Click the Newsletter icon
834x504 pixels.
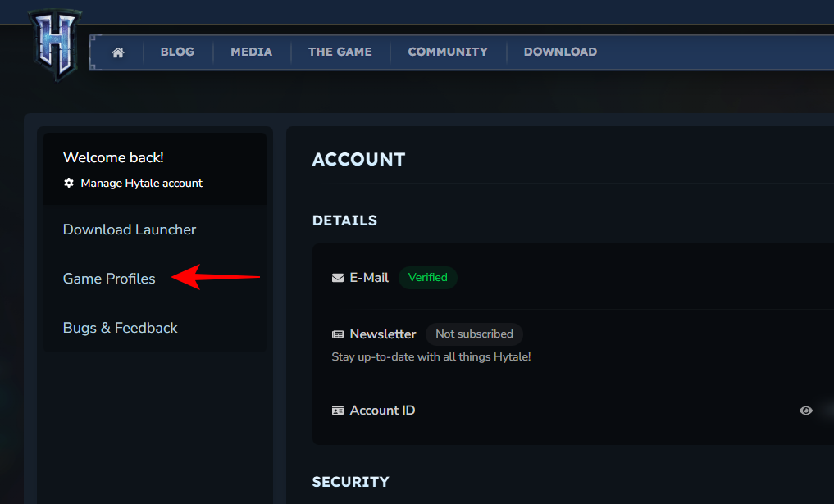click(x=338, y=334)
